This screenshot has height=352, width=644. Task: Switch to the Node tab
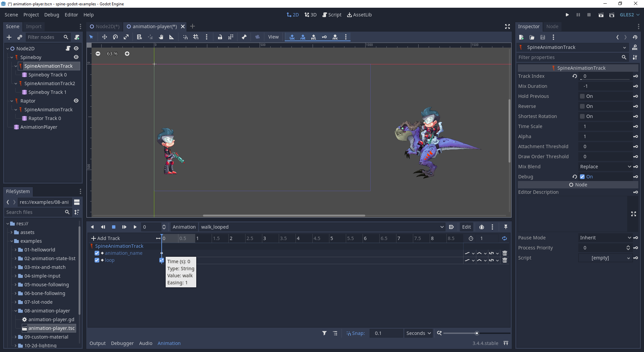[x=552, y=26]
